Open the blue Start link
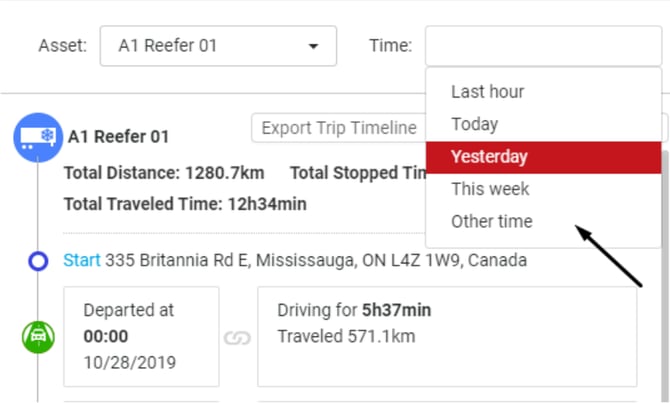 [82, 261]
